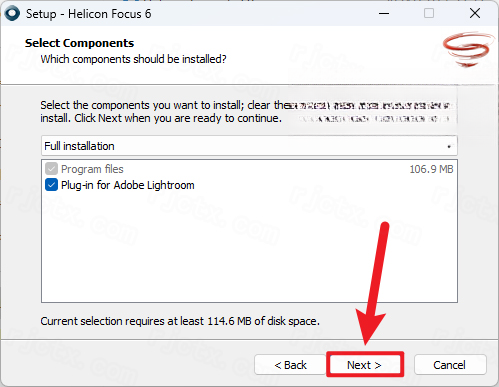This screenshot has width=499, height=387.
Task: Click the Plug-in for Adobe Lightroom label
Action: coord(128,185)
